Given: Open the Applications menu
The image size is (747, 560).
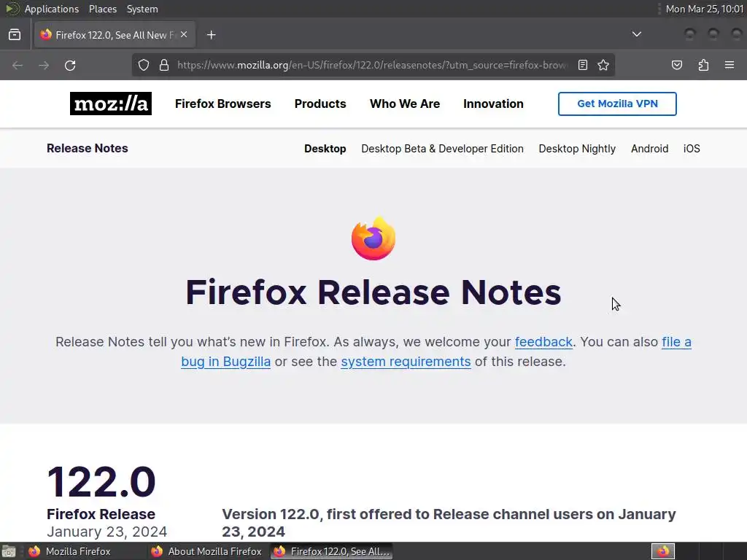Looking at the screenshot, I should 52,9.
